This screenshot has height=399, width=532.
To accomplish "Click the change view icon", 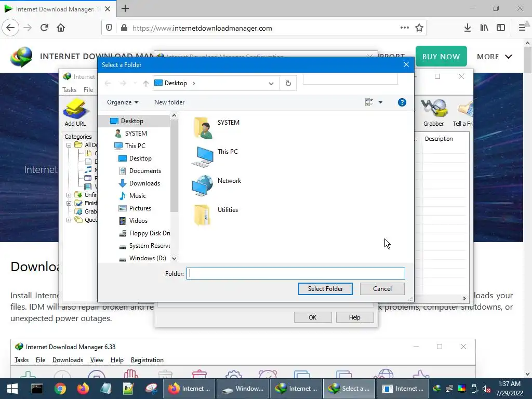I will (369, 102).
